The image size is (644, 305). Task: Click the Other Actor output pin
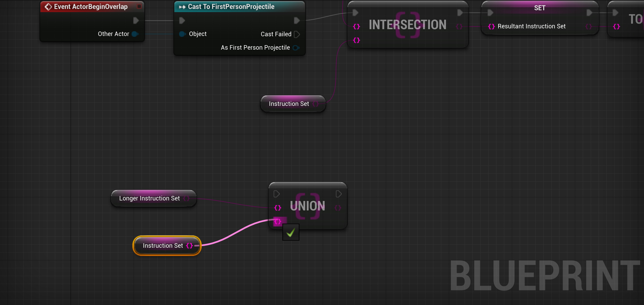[x=135, y=34]
